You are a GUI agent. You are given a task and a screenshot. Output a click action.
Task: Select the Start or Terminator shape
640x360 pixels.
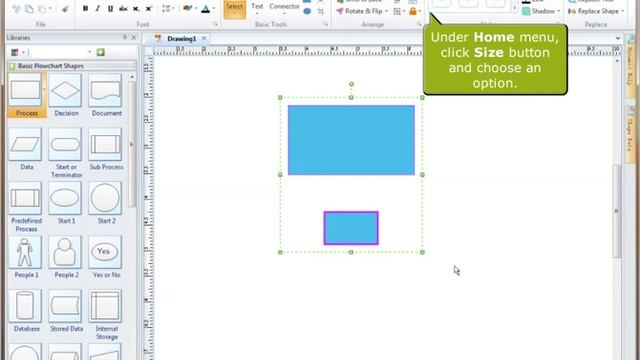coord(66,153)
